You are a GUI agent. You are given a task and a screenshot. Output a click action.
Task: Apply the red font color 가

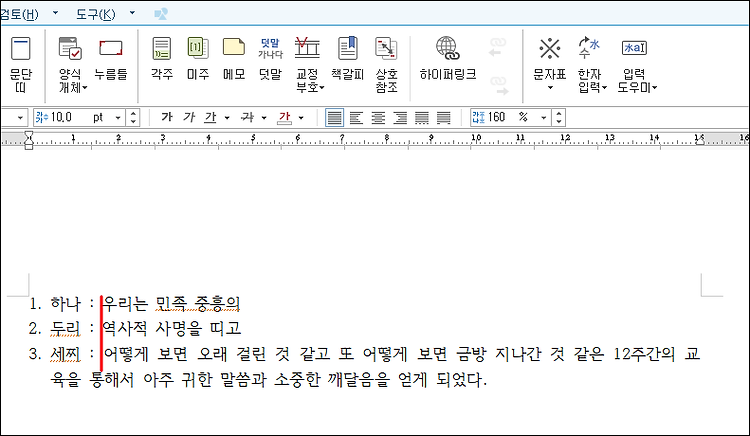pos(285,117)
